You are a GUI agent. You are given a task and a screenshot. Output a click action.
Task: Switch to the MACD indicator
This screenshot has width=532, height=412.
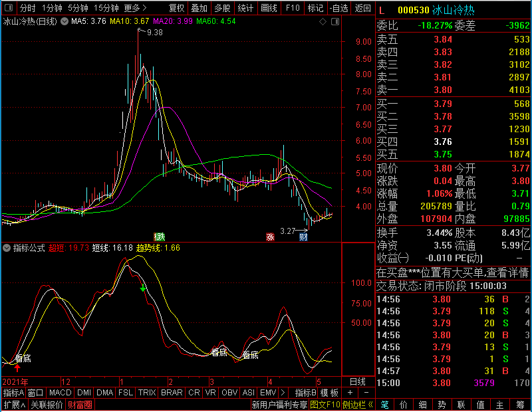coord(61,393)
